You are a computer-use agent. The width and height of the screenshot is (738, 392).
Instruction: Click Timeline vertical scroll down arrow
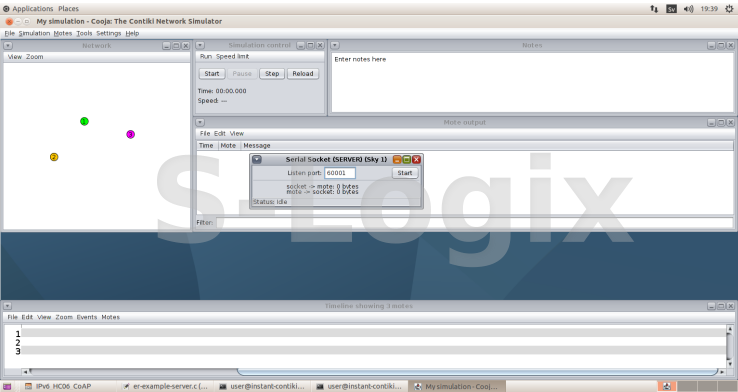tap(730, 364)
